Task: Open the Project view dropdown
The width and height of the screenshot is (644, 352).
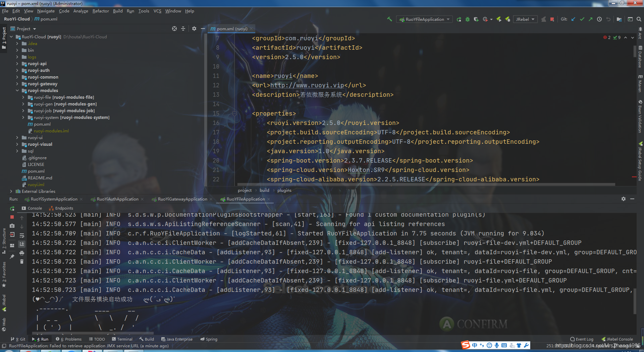Action: point(23,29)
